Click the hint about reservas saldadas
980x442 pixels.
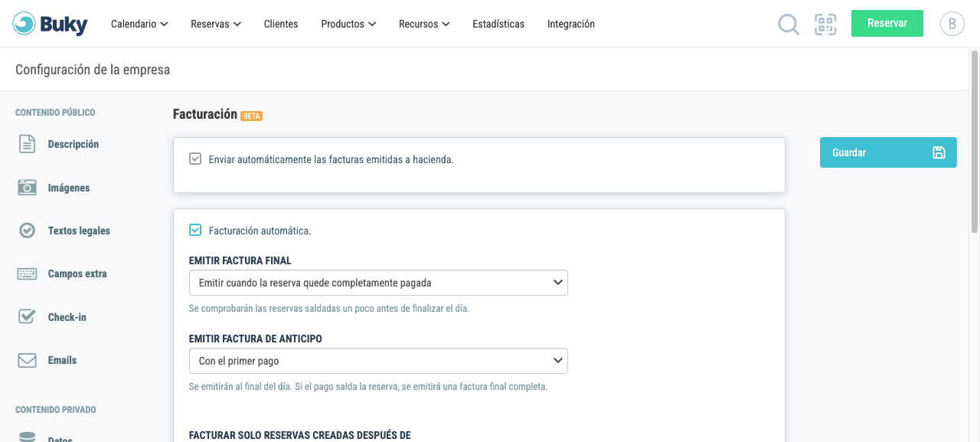(x=329, y=309)
